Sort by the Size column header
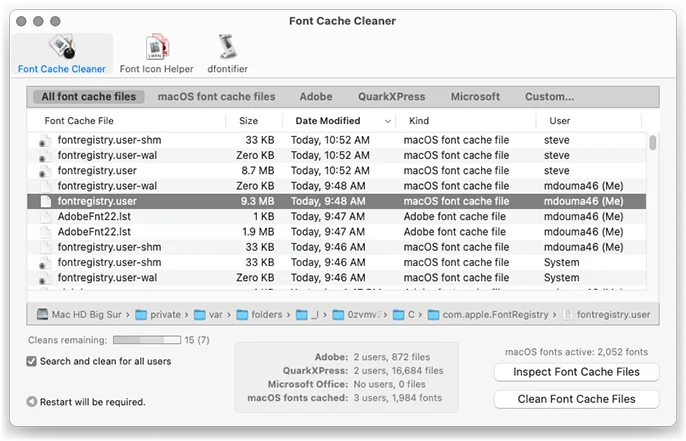Viewport: 686px width, 441px height. (x=248, y=121)
